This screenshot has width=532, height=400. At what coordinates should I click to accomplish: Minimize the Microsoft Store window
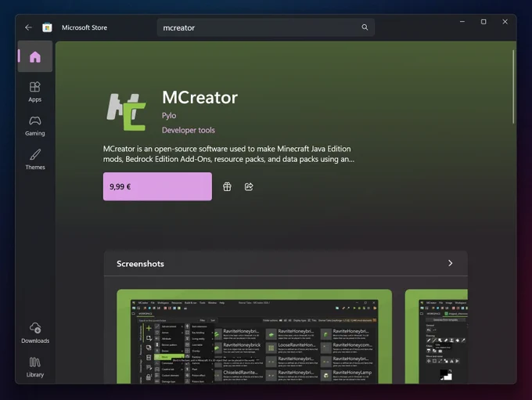pos(462,21)
